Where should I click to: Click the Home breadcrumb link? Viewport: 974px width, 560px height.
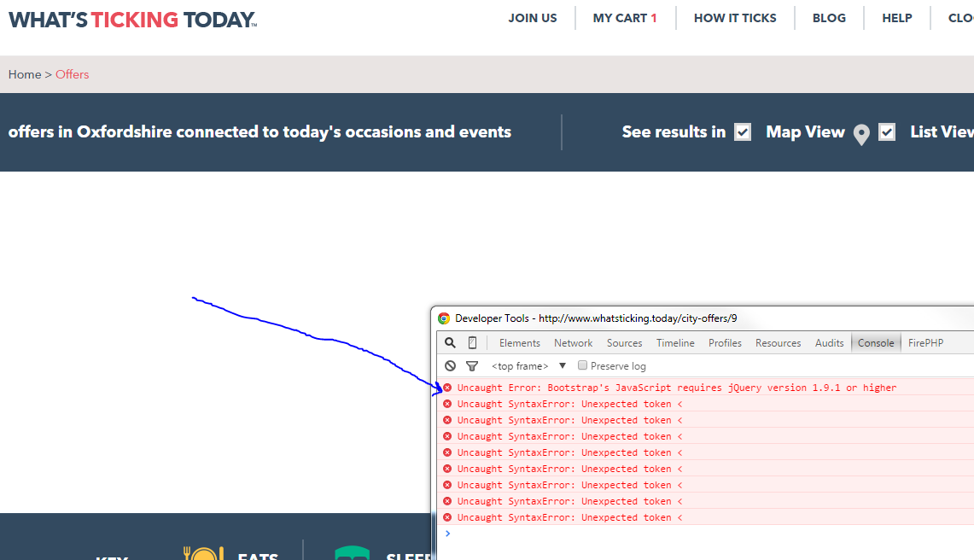pyautogui.click(x=24, y=74)
